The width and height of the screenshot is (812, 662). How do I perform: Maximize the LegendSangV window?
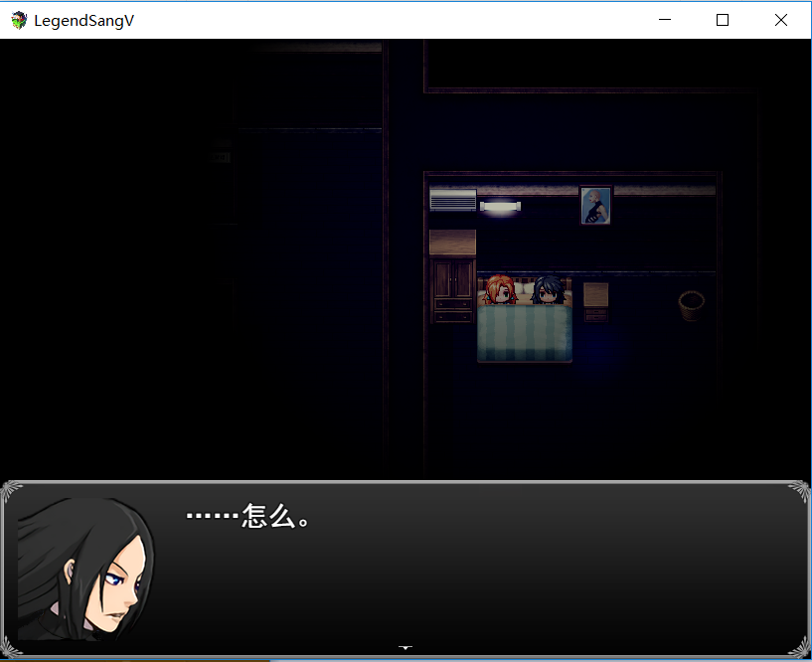(x=723, y=20)
